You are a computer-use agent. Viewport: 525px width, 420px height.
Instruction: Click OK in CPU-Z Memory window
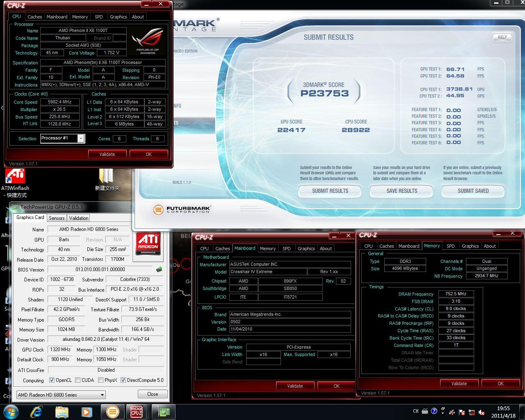click(500, 383)
